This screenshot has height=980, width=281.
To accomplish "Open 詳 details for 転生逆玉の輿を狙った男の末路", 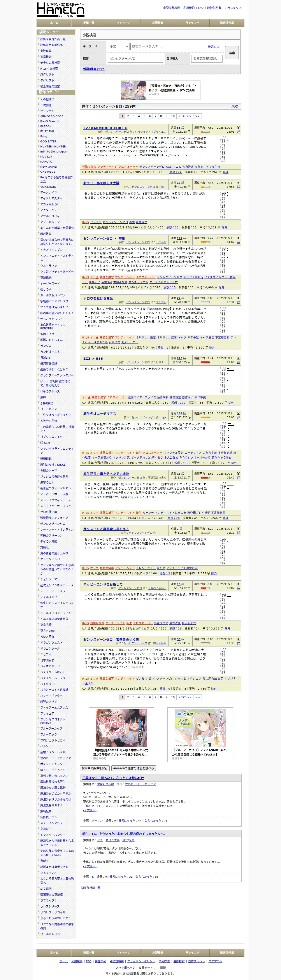I will click(x=238, y=477).
